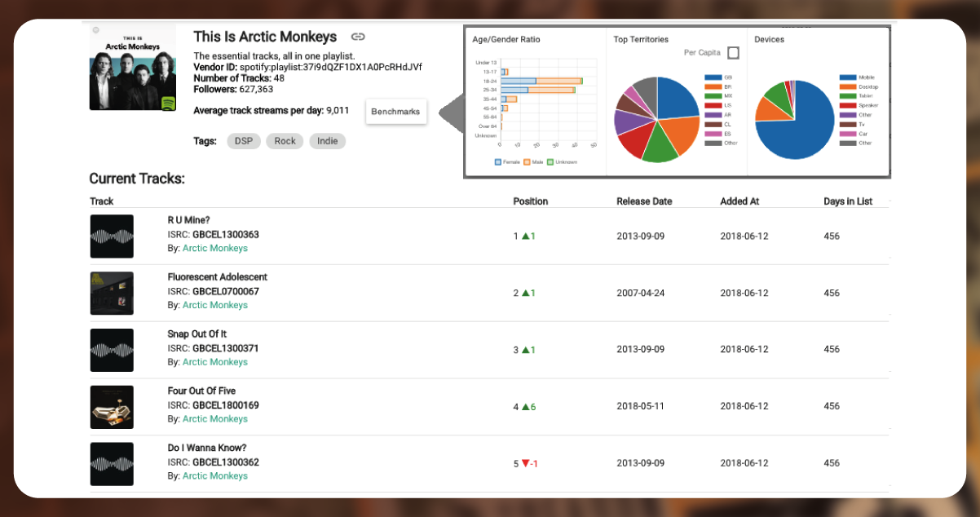Click the link icon beside This Is Arctic Monkeys
This screenshot has height=517, width=980.
tap(358, 37)
